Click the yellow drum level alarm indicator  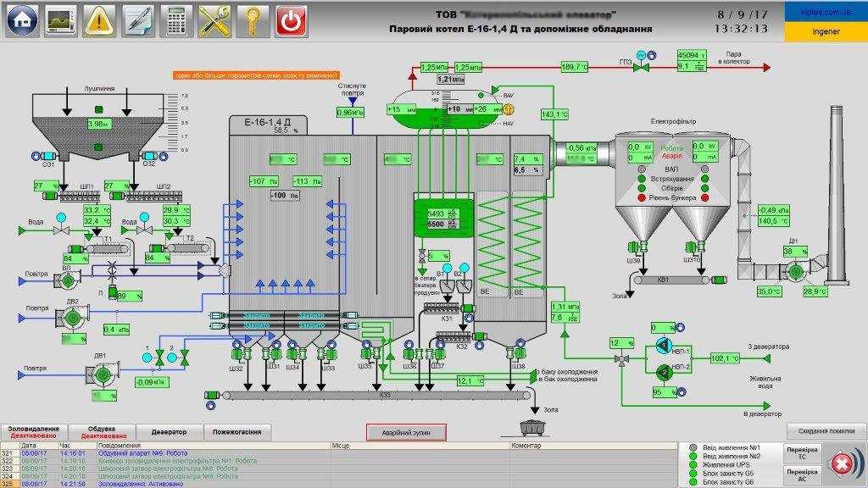(x=509, y=109)
